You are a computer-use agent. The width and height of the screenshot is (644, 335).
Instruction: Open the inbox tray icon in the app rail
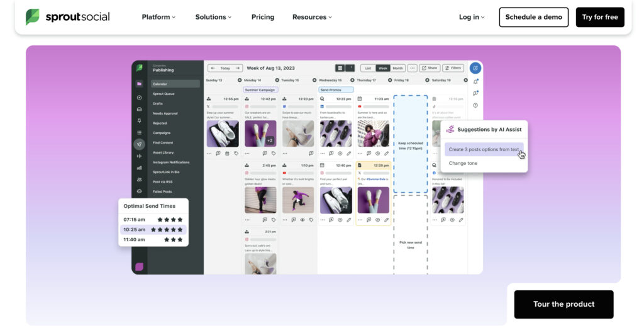pyautogui.click(x=139, y=110)
